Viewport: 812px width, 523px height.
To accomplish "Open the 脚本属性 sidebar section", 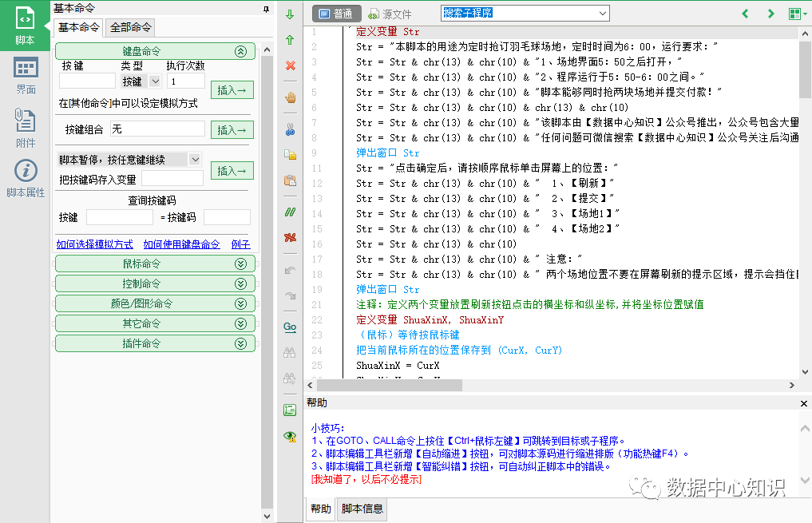I will coord(26,179).
